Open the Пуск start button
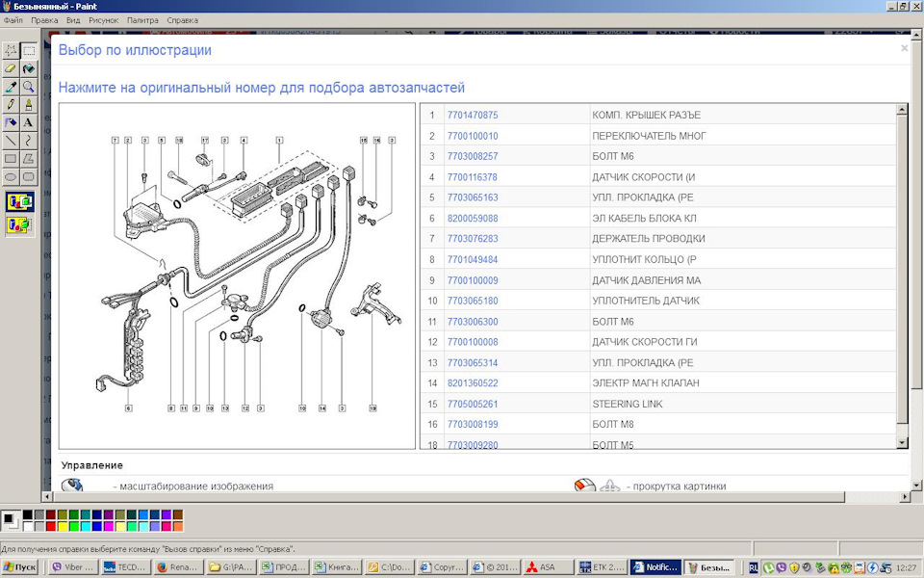Screen dimensions: 924x578 19,567
